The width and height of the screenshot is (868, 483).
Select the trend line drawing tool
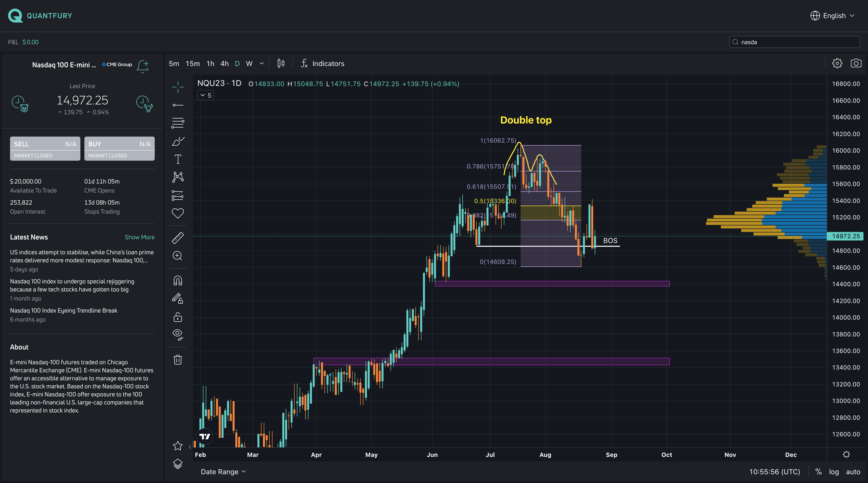178,105
